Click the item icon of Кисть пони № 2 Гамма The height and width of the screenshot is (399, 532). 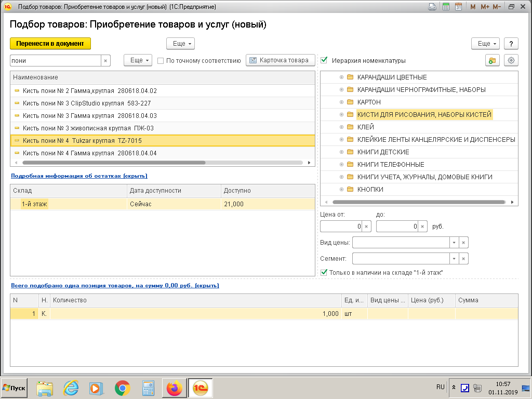tap(17, 90)
